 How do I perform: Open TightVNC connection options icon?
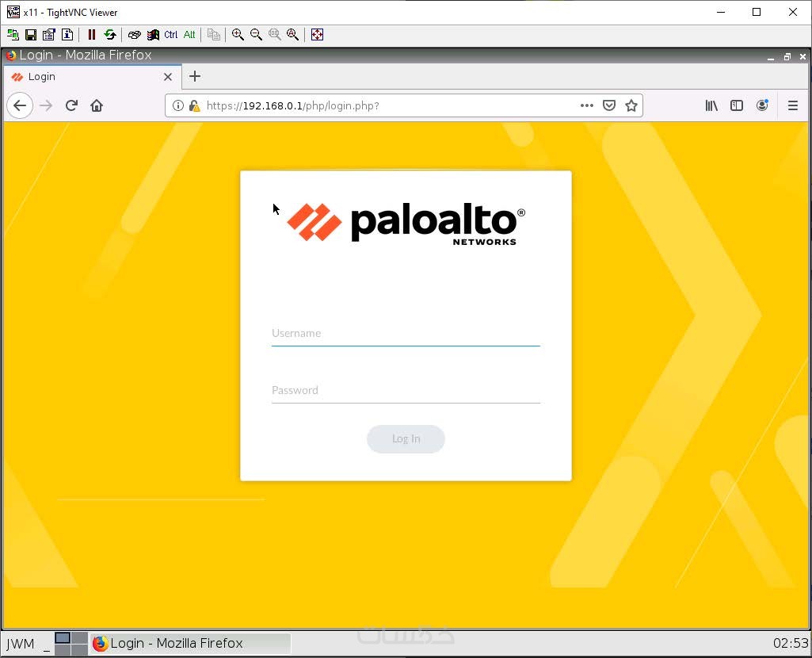click(x=49, y=35)
